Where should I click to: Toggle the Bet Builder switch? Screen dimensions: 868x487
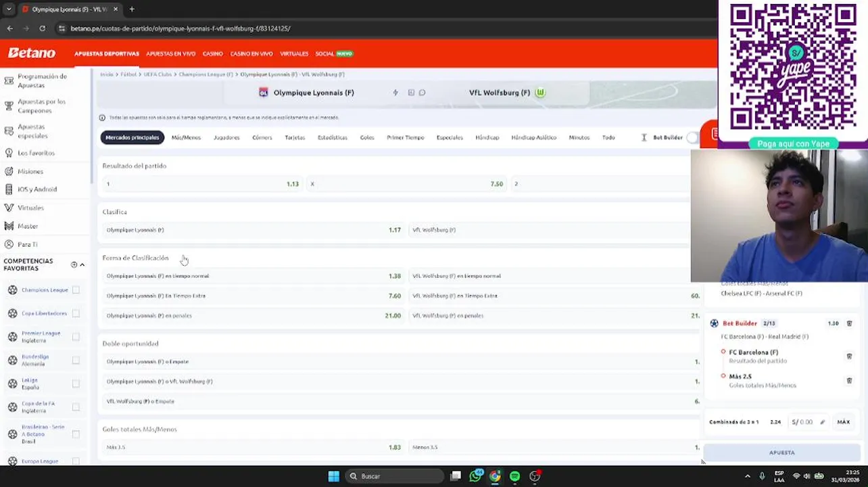click(692, 137)
